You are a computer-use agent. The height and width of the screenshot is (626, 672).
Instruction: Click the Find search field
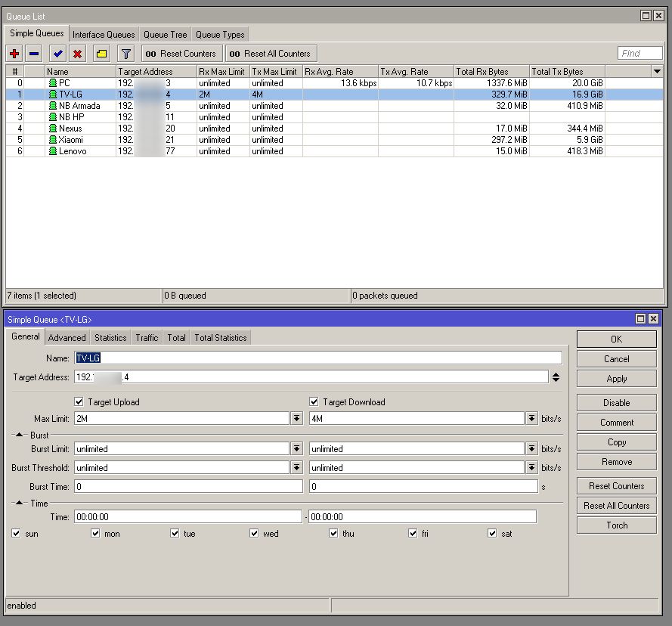click(x=639, y=53)
